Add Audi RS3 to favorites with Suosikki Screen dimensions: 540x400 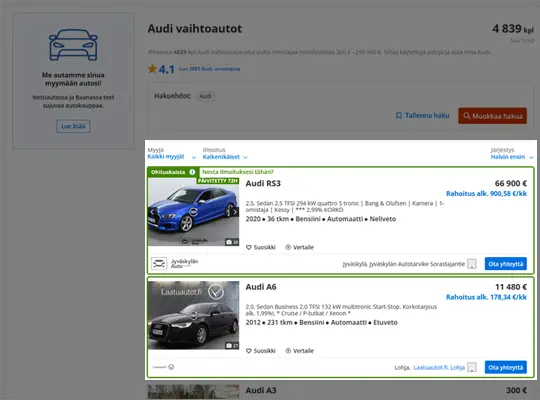pyautogui.click(x=261, y=247)
